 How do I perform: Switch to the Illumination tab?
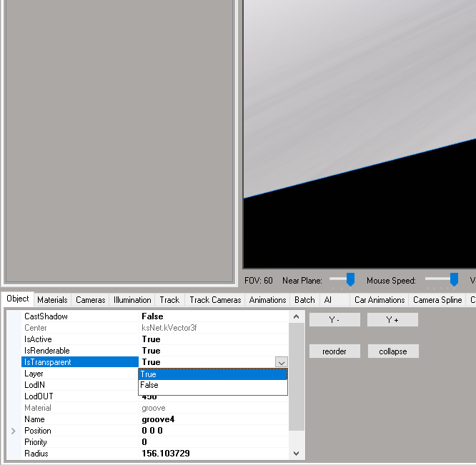click(132, 300)
